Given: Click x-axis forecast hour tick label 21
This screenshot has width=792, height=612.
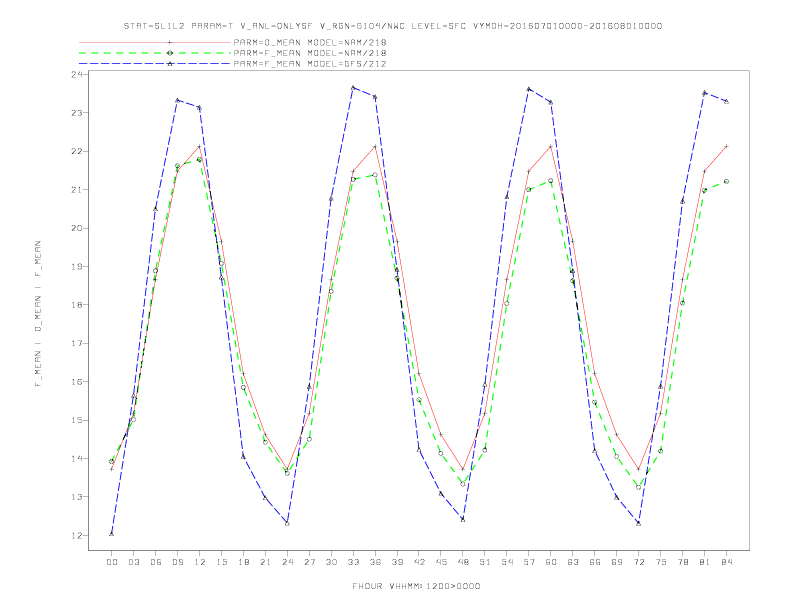Looking at the screenshot, I should 265,562.
